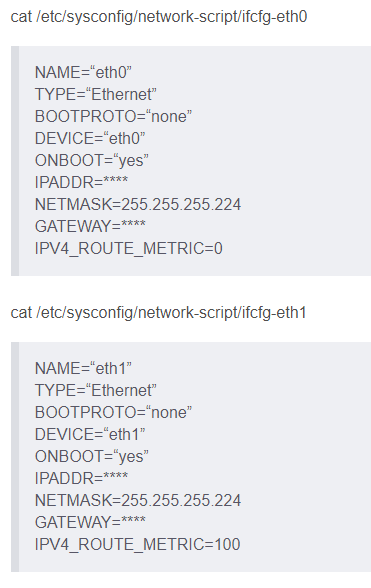Click the IPADDR line in eth1 block
The width and height of the screenshot is (371, 588).
(x=81, y=478)
